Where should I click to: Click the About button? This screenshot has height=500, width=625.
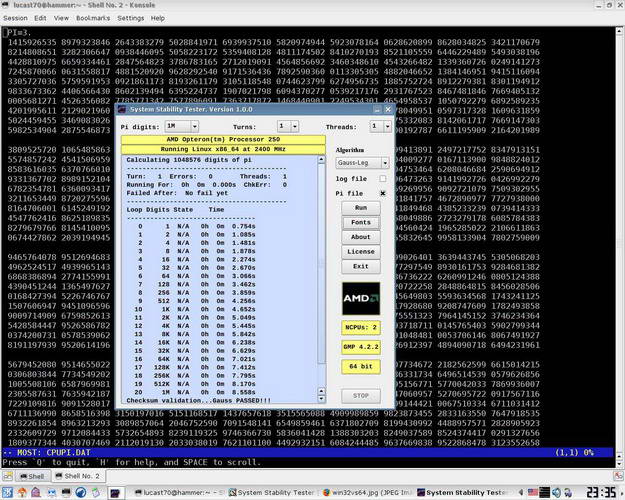(361, 237)
